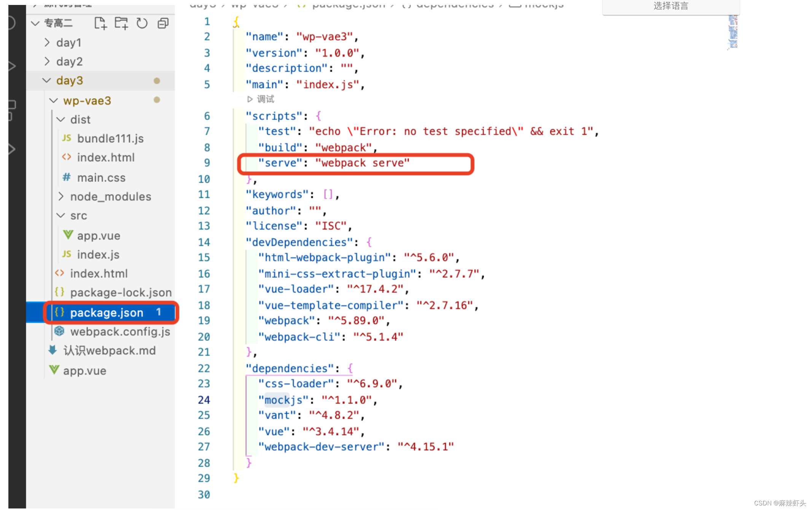Select package.json in the file tree
The image size is (812, 510).
(x=107, y=313)
